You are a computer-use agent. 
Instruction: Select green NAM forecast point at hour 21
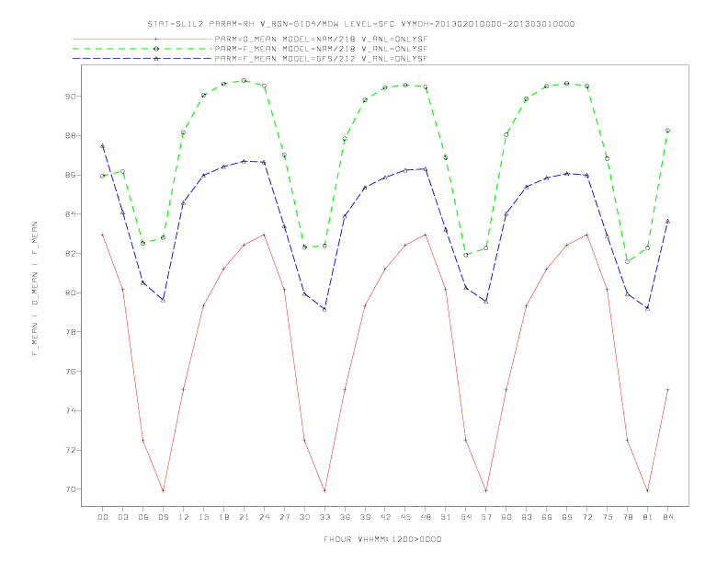pos(244,80)
